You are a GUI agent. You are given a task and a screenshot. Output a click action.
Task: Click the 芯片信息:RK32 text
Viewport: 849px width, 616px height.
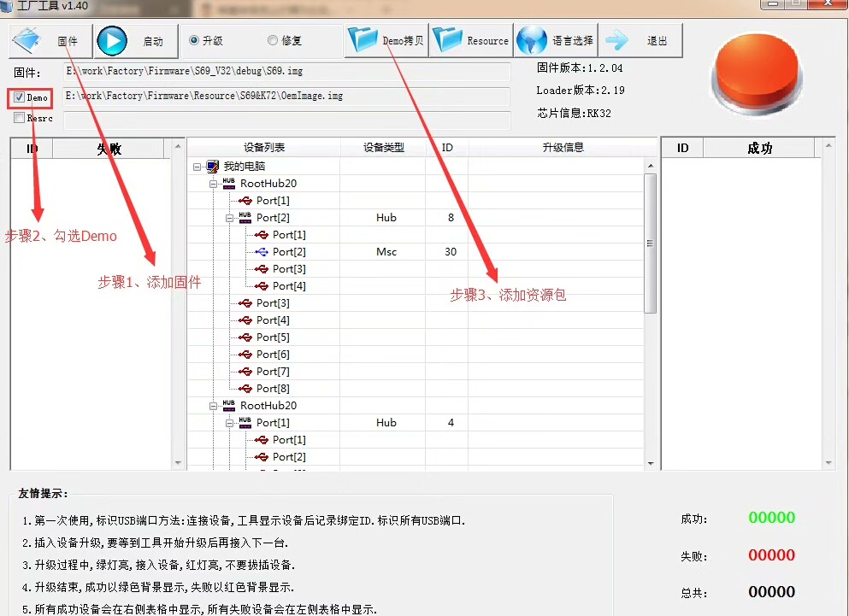point(574,113)
